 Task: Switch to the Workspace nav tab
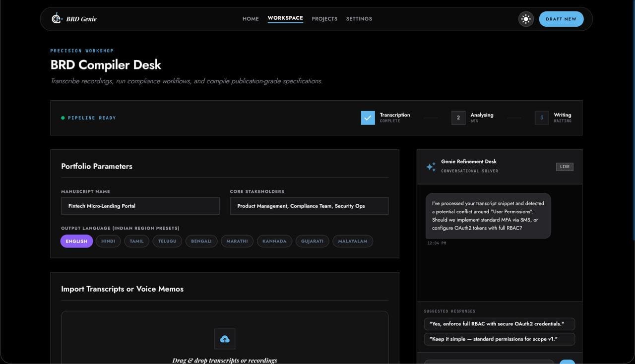pyautogui.click(x=285, y=18)
